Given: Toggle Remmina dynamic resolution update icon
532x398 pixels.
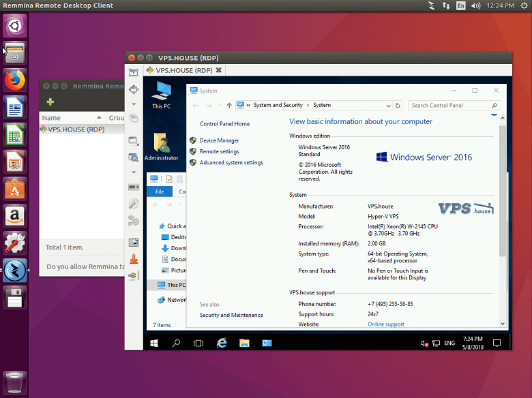Looking at the screenshot, I should coord(134,141).
